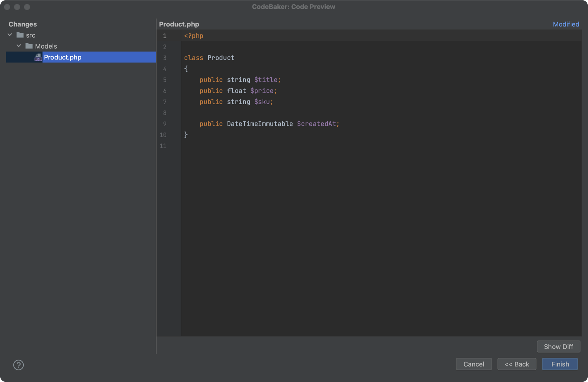Click the Modified status label
Viewport: 588px width, 382px height.
pos(566,24)
